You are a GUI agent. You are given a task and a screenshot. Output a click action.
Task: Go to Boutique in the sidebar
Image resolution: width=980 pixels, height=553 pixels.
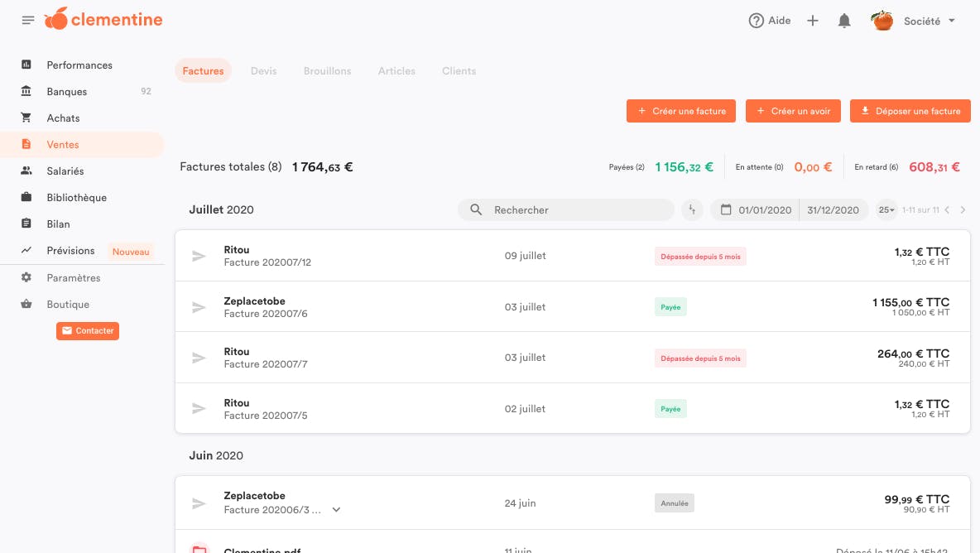click(67, 305)
